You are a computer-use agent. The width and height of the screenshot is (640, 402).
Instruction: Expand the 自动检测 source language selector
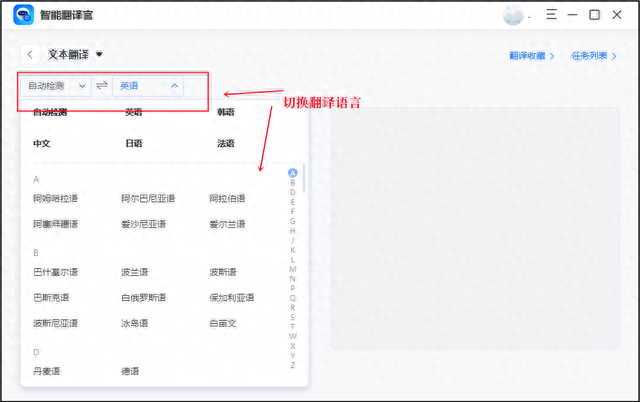coord(56,86)
